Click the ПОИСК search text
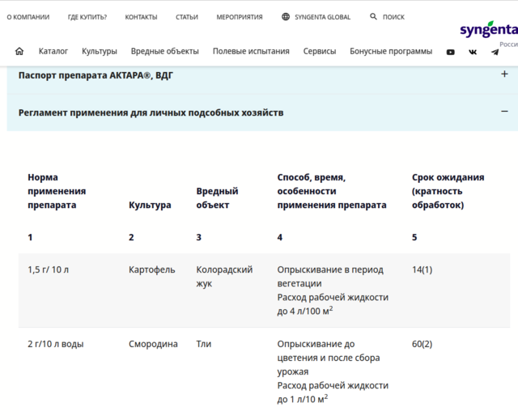Viewport: 518px width, 420px height. tap(393, 17)
